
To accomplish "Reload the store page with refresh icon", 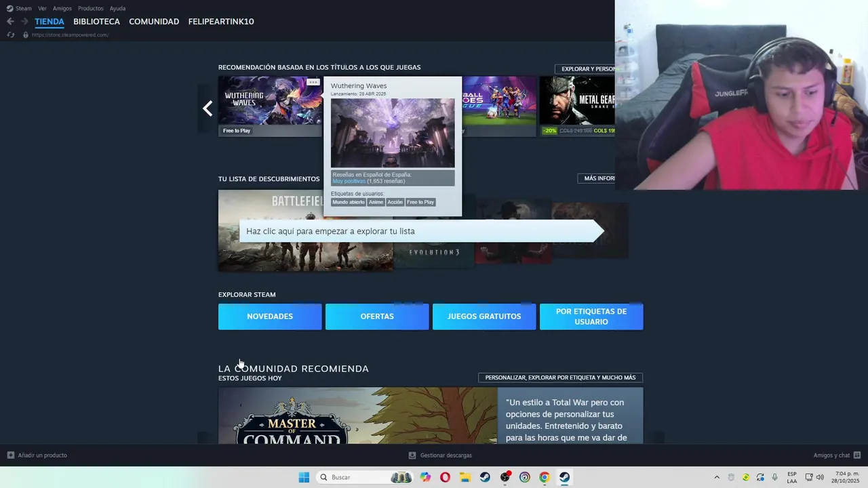I will 10,35.
